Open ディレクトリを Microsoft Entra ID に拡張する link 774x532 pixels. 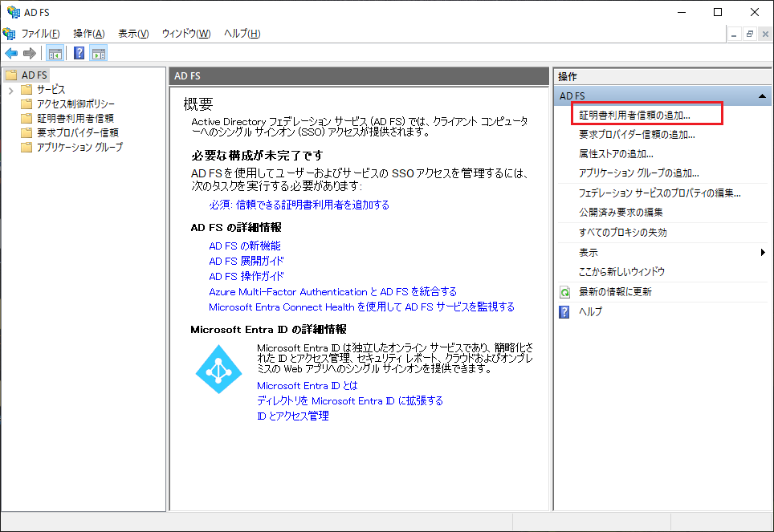click(x=350, y=400)
